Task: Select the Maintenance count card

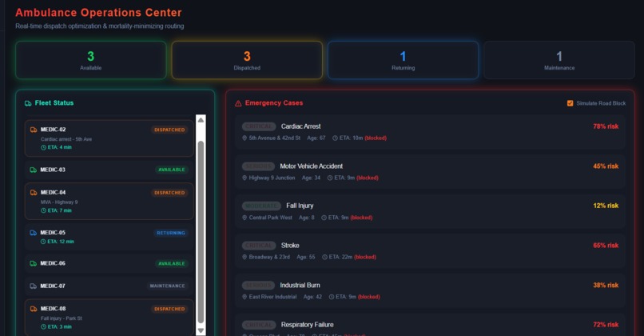Action: point(559,60)
